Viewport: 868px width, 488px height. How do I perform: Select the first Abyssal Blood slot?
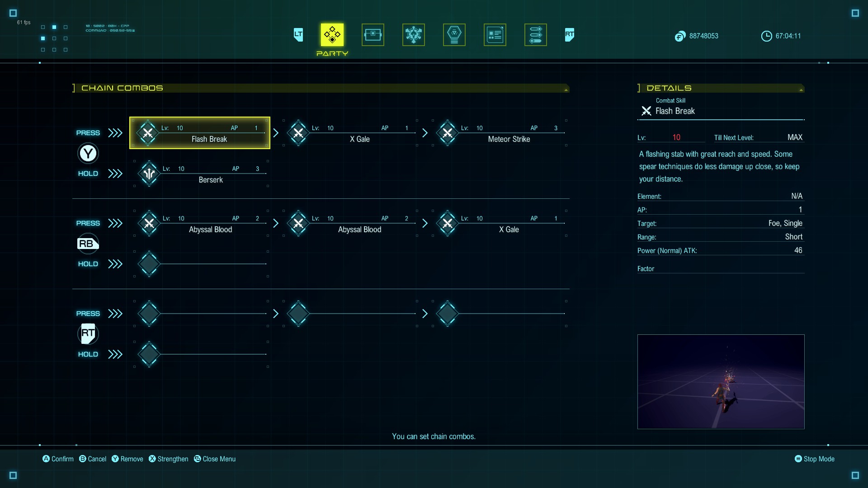(x=201, y=223)
